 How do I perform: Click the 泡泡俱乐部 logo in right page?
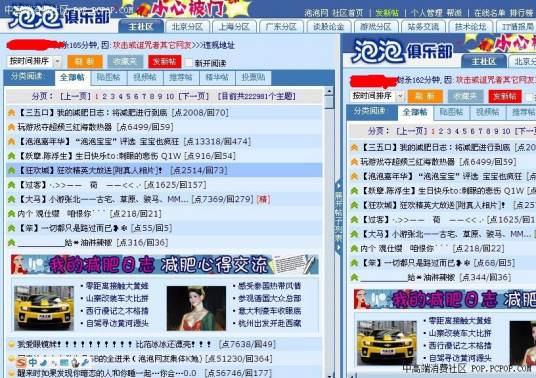402,51
